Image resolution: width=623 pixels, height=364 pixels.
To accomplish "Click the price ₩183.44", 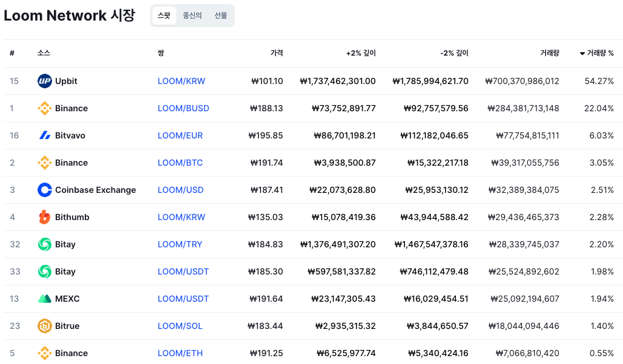I will point(265,326).
